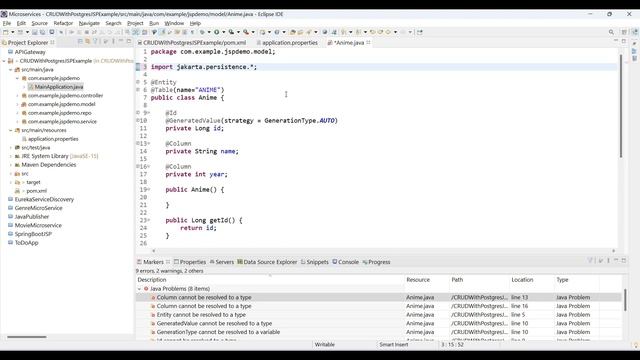
Task: Click the editor vertical scrollbar
Action: [621, 106]
